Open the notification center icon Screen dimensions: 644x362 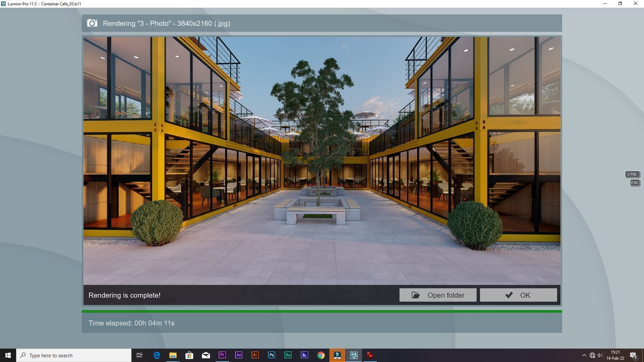[634, 355]
